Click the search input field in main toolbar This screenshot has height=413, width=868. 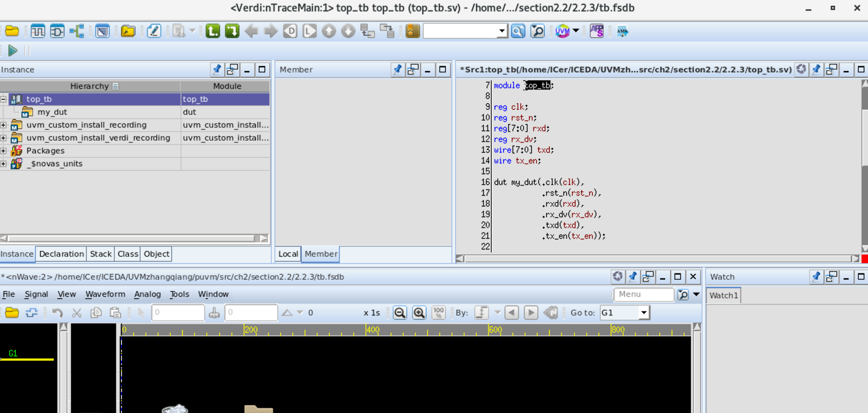[462, 31]
